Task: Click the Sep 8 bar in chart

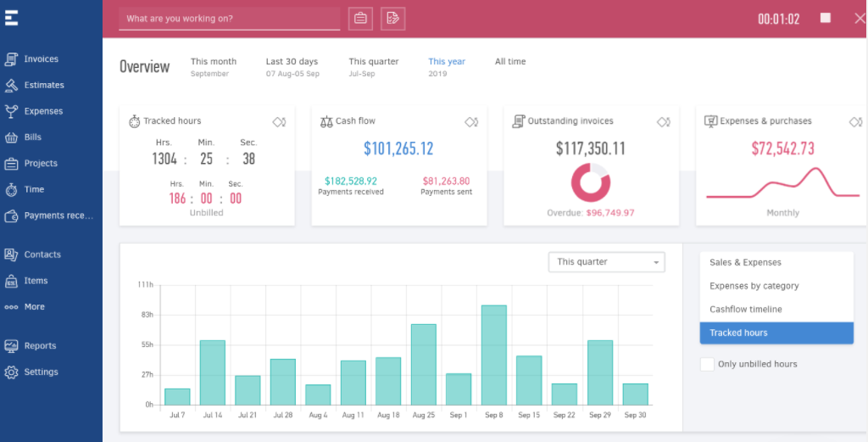Action: [494, 355]
